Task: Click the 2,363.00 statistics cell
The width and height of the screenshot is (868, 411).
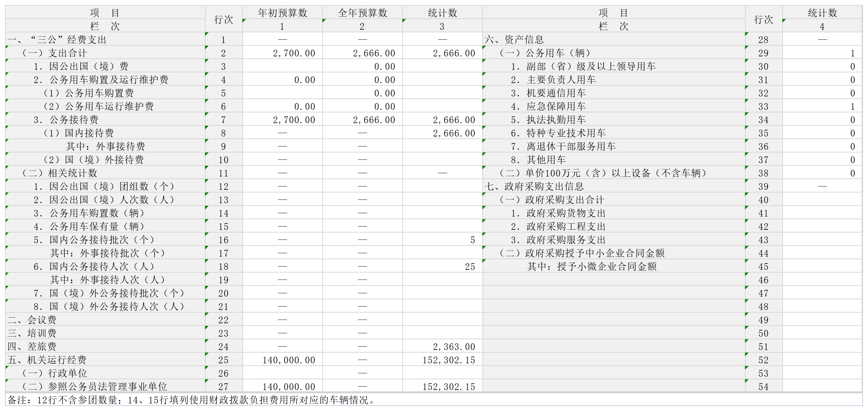Action: tap(454, 346)
